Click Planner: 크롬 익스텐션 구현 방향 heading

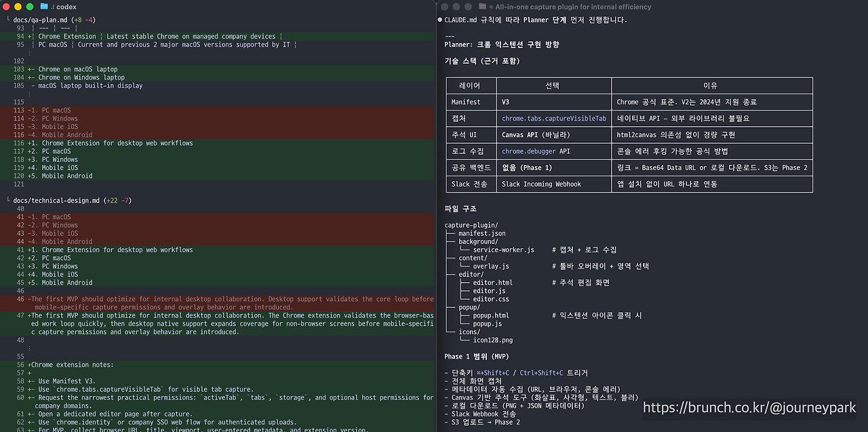(502, 44)
